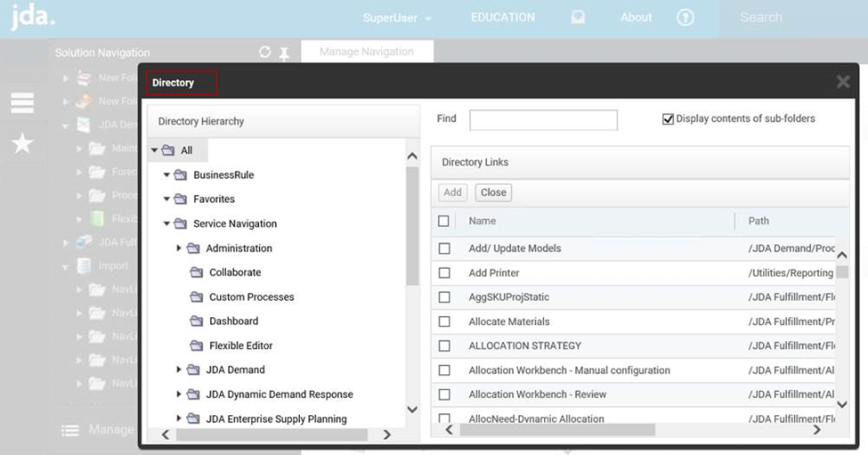Click links table horizontal scrollbar left arrow

pos(449,429)
